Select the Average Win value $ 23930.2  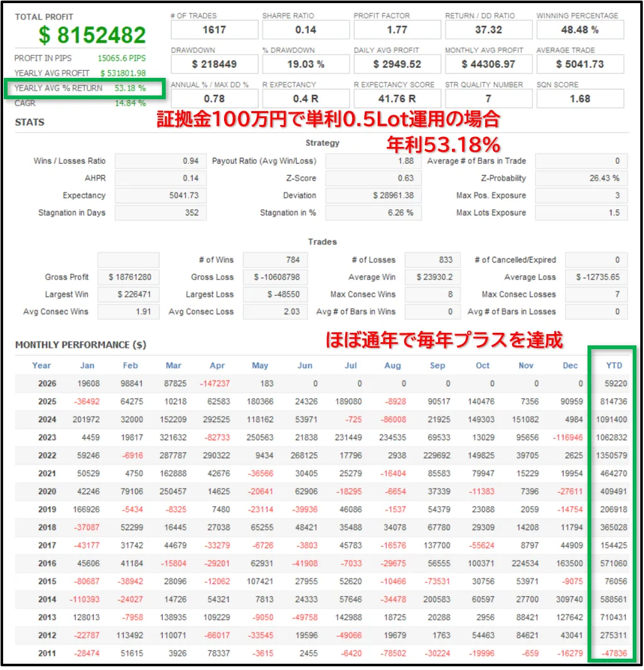pos(432,277)
